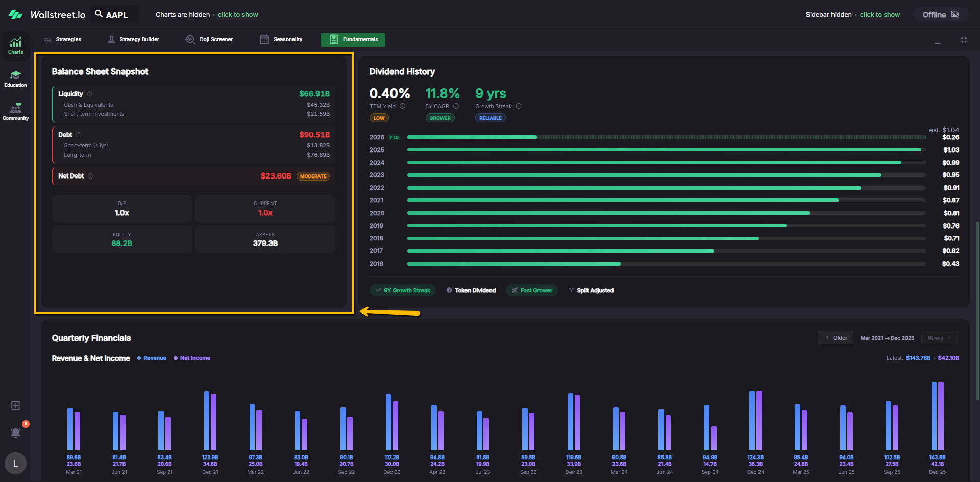The height and width of the screenshot is (482, 980).
Task: Open the Charts sidebar icon
Action: coord(15,45)
